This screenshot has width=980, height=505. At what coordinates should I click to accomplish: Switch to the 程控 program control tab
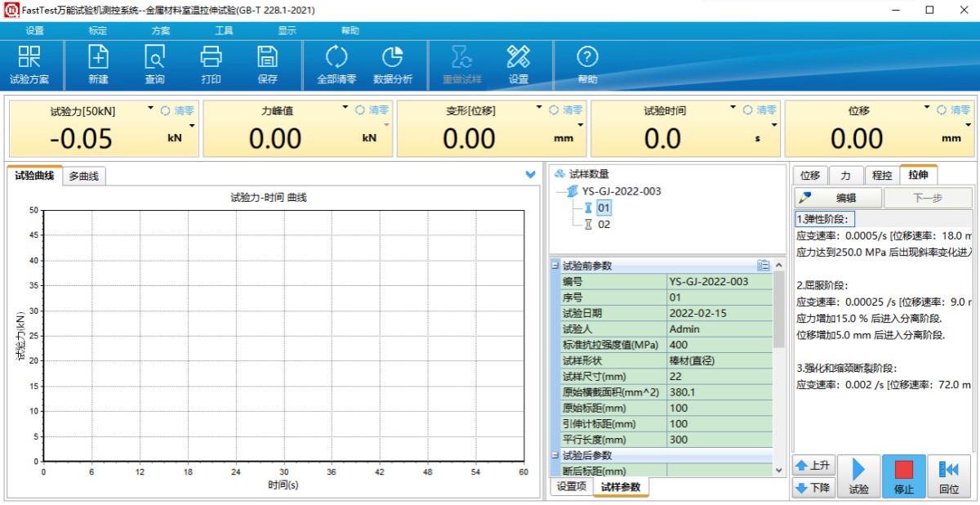[881, 175]
